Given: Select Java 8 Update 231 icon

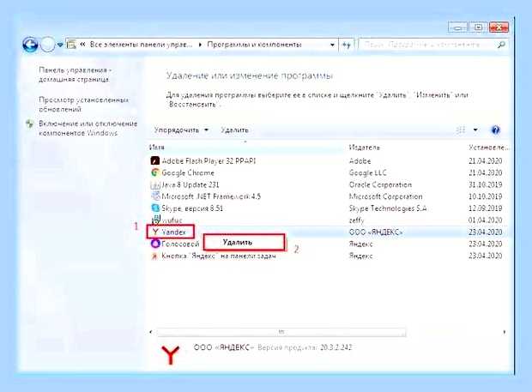Looking at the screenshot, I should [x=155, y=184].
